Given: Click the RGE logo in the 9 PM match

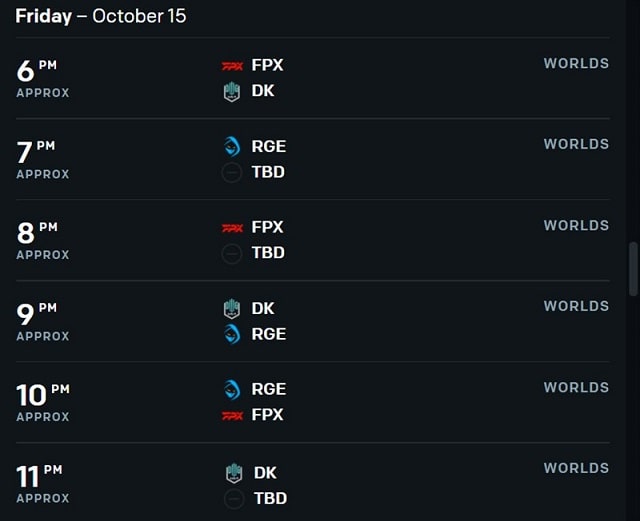Looking at the screenshot, I should pyautogui.click(x=232, y=334).
